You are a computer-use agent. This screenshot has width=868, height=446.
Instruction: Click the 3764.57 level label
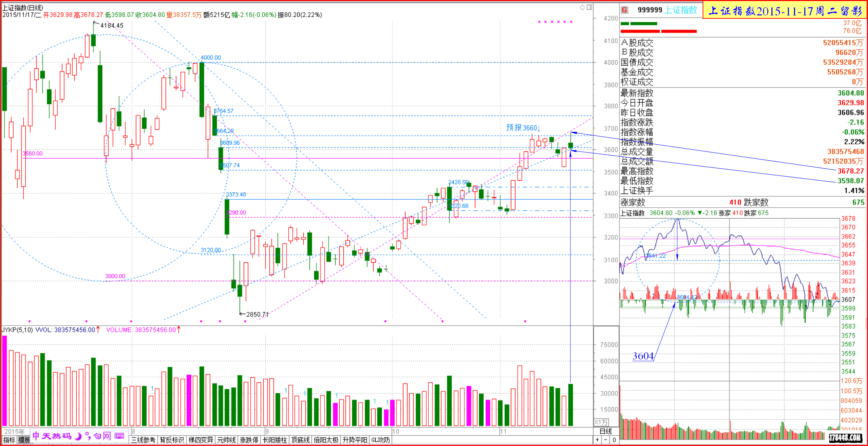[x=223, y=111]
